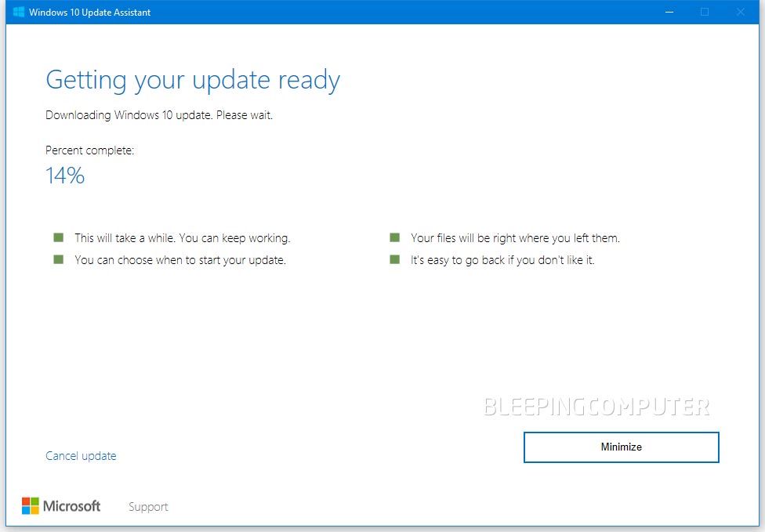Click the "Getting your update ready" heading
The height and width of the screenshot is (532, 765).
tap(193, 80)
